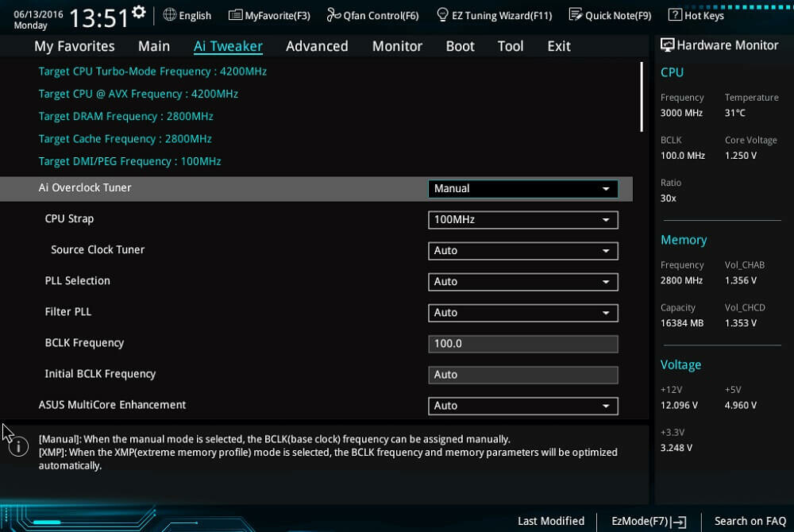
Task: Click the CPU temperature value 31°C
Action: 734,113
